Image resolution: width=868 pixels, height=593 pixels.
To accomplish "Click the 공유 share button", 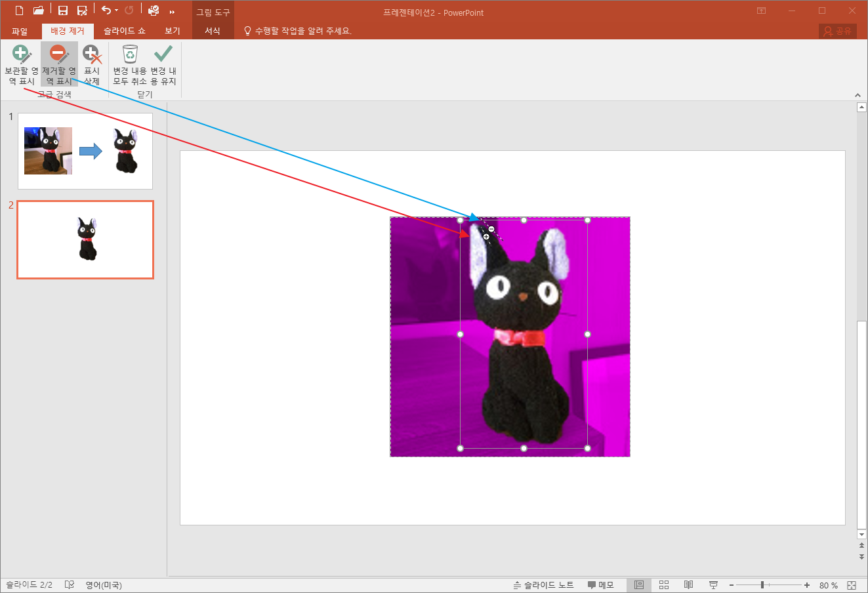I will 838,31.
